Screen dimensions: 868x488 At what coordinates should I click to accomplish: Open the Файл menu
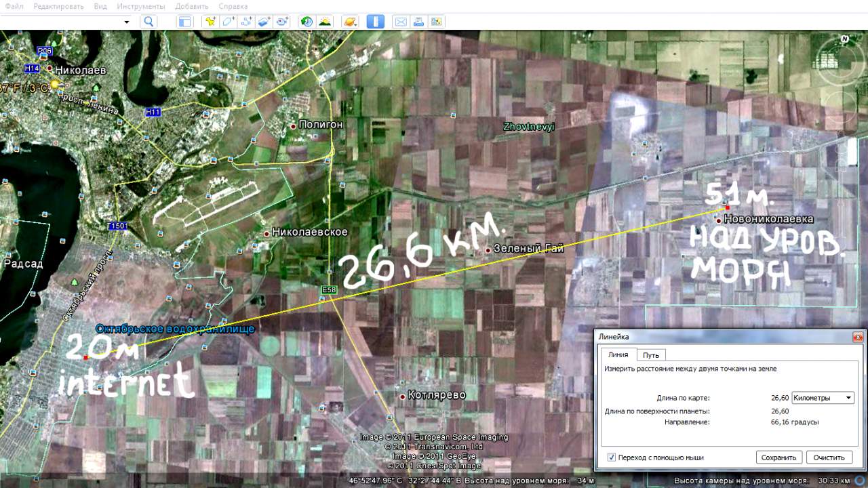[x=14, y=6]
